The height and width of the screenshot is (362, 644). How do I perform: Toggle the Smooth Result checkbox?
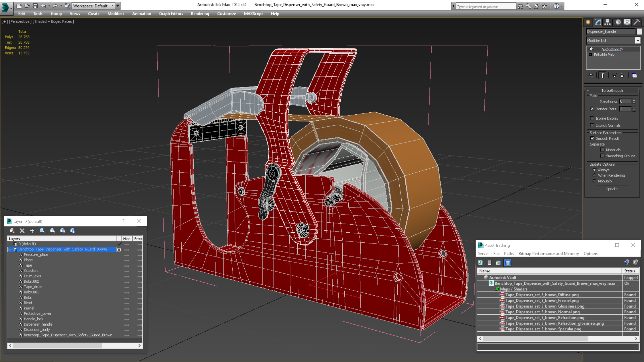pyautogui.click(x=592, y=138)
